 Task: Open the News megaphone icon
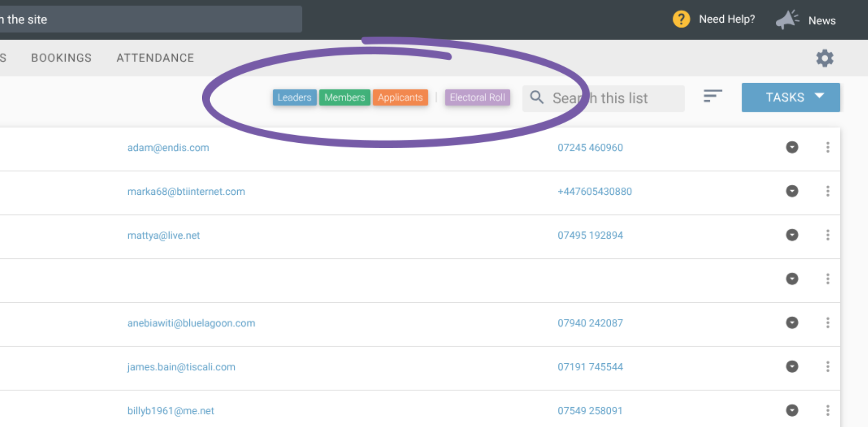pyautogui.click(x=787, y=20)
